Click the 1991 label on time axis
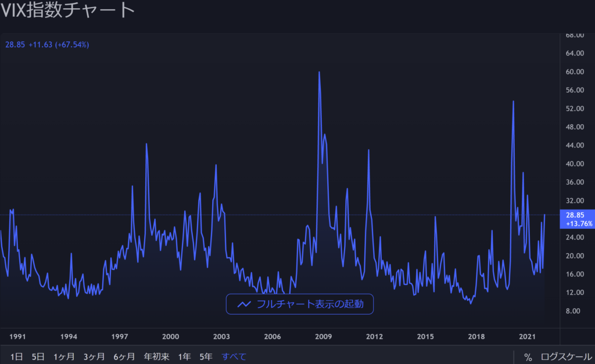The width and height of the screenshot is (595, 364). (17, 337)
